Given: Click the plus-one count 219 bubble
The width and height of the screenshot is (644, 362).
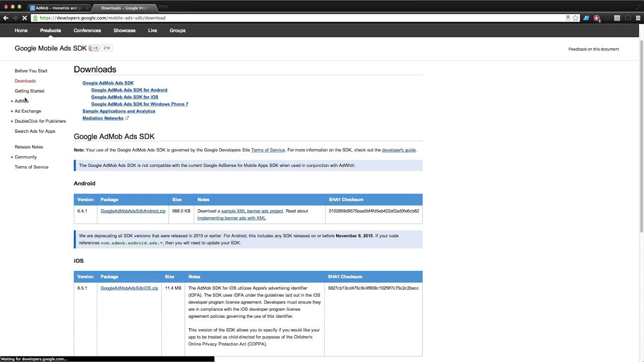Looking at the screenshot, I should [x=106, y=48].
